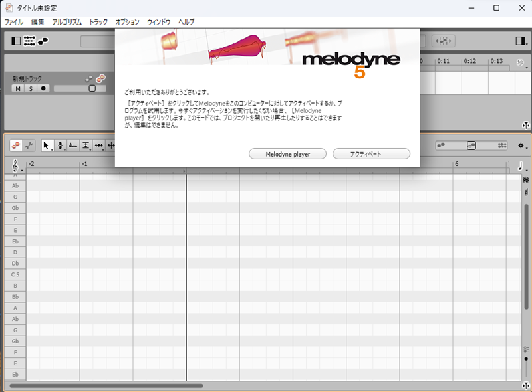Open the 編集 menu
532x392 pixels.
[x=38, y=22]
